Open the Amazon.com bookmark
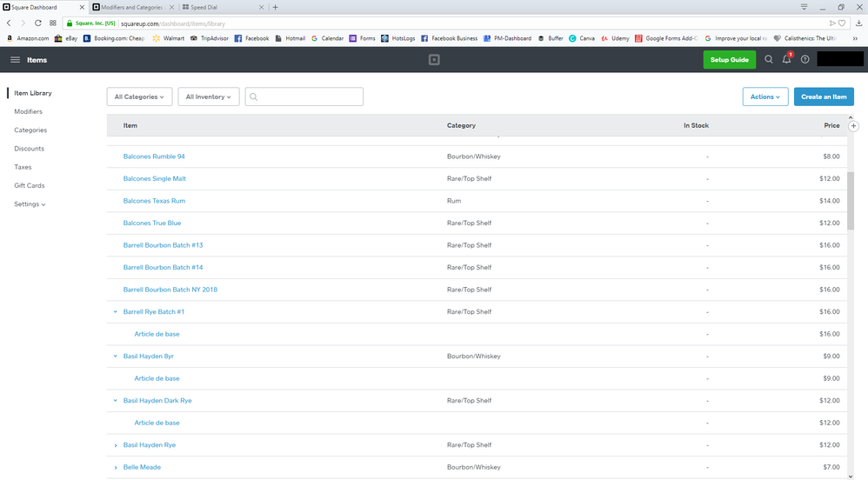 click(x=28, y=38)
